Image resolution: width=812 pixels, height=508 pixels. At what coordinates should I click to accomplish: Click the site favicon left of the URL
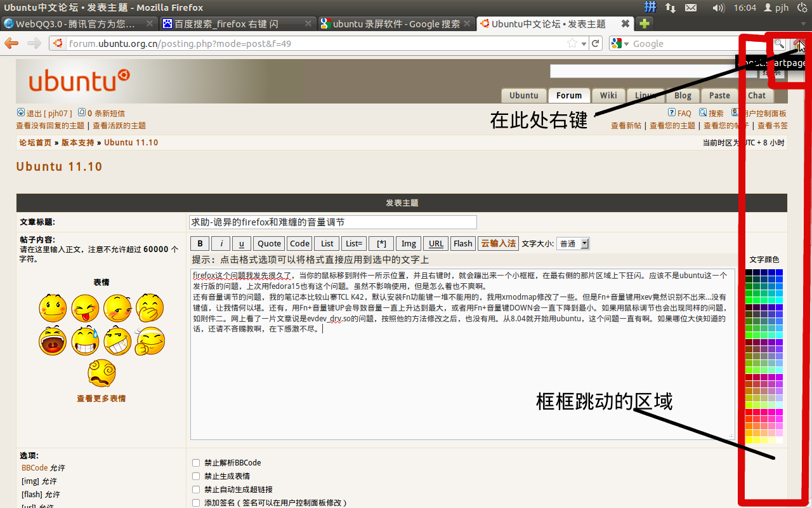point(58,43)
